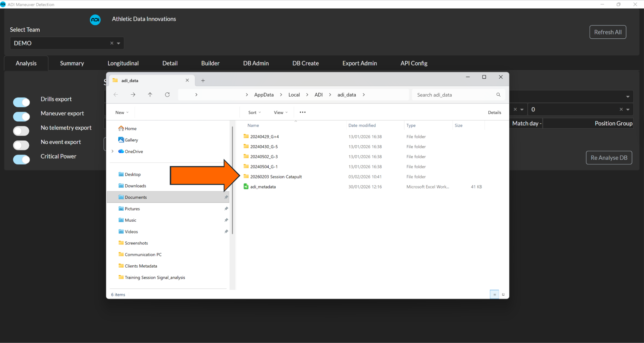Click Local in the address path
This screenshot has height=343, width=644.
click(x=294, y=95)
